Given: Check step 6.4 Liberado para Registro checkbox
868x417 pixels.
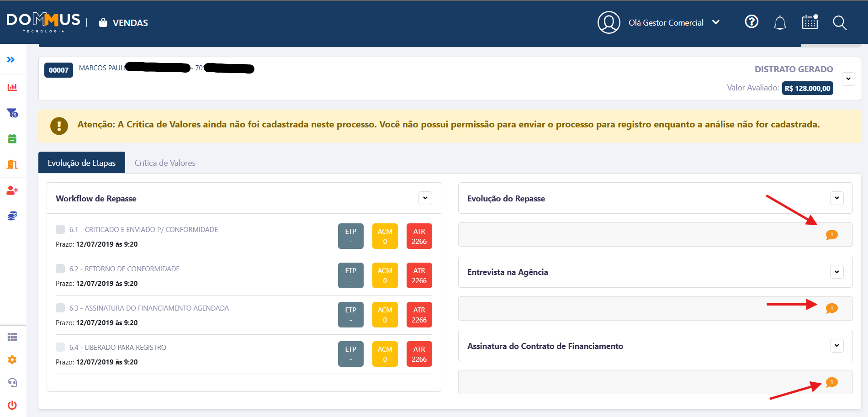Looking at the screenshot, I should click(x=60, y=347).
